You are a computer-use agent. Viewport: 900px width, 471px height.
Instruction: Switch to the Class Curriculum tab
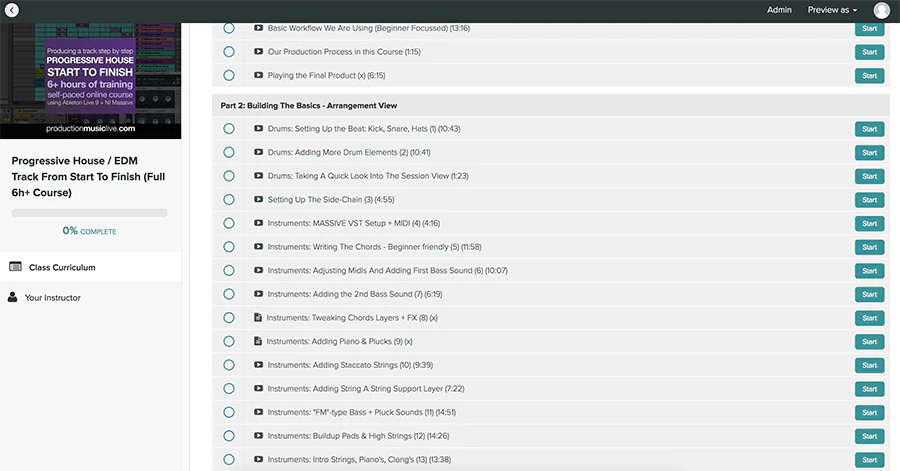pos(62,267)
